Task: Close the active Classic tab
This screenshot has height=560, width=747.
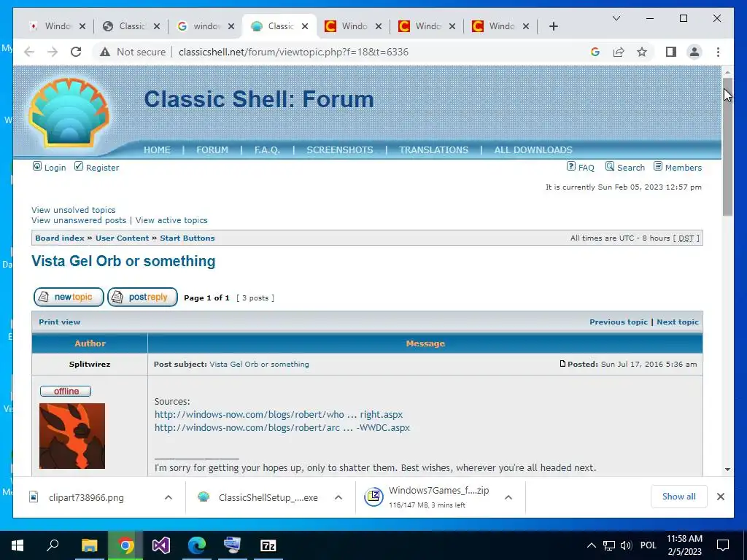Action: tap(306, 26)
